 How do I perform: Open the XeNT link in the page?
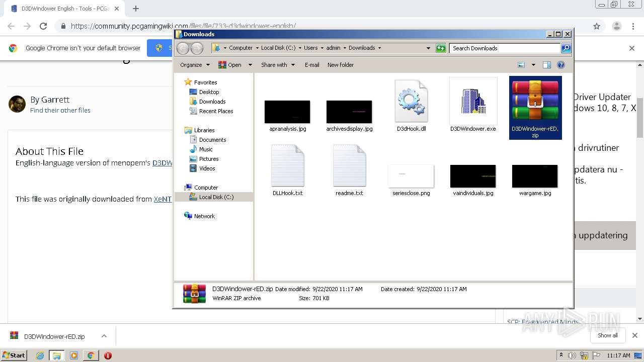pyautogui.click(x=163, y=199)
